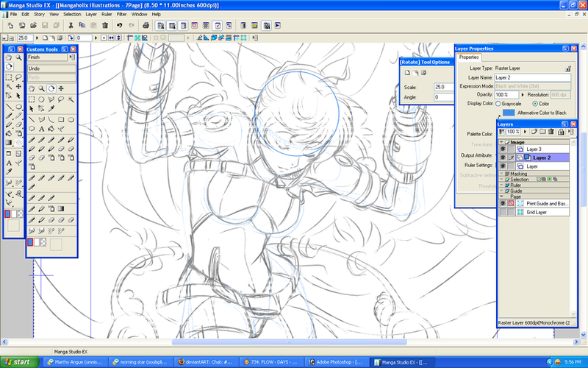Select the Line tool in narrow tools palette
The height and width of the screenshot is (368, 588).
click(x=9, y=107)
